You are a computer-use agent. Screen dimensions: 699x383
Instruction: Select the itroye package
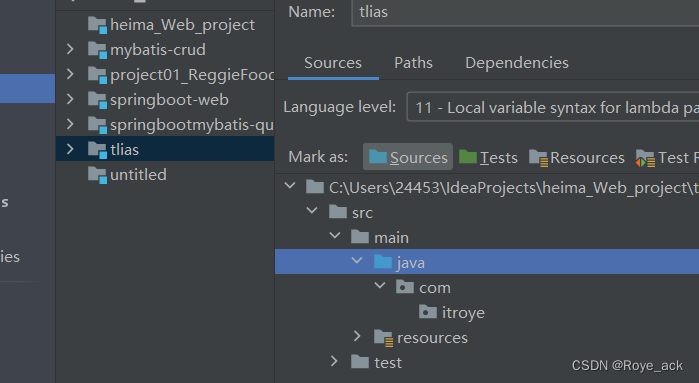(x=463, y=313)
